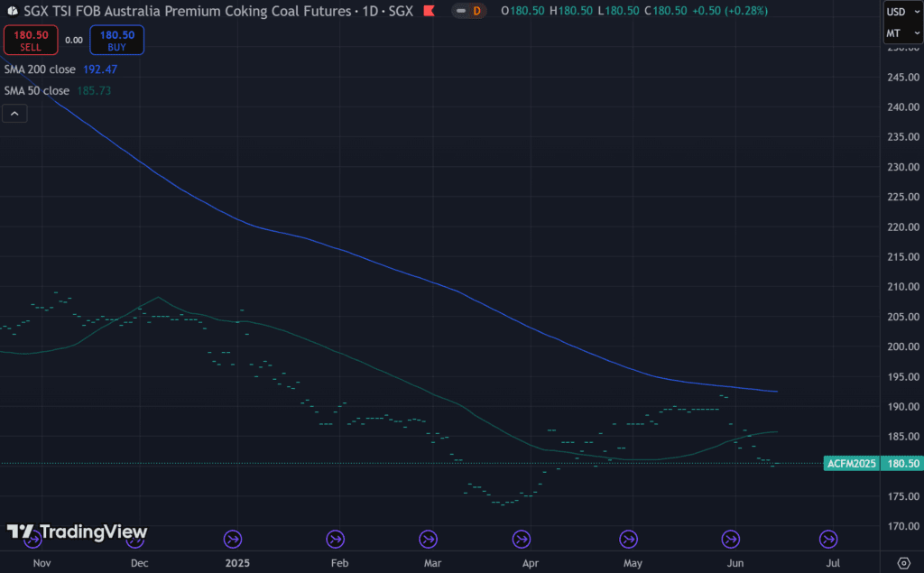This screenshot has width=924, height=573.
Task: Click the SGX exchange label in the title
Action: pos(401,11)
